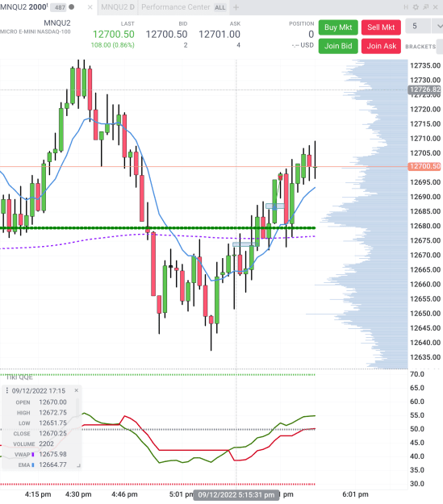Close the OHLC data box
The height and width of the screenshot is (504, 443).
coord(76,390)
